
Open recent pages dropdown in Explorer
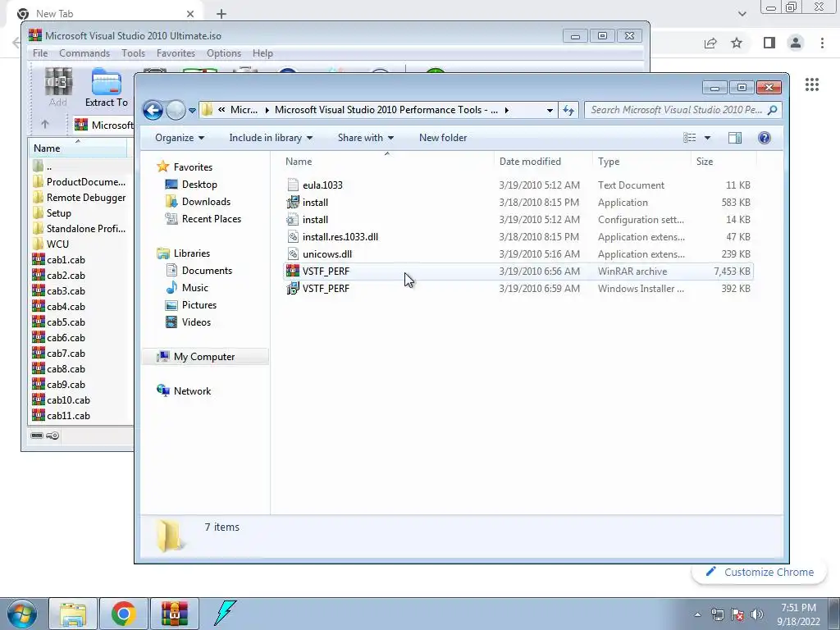[x=192, y=111]
